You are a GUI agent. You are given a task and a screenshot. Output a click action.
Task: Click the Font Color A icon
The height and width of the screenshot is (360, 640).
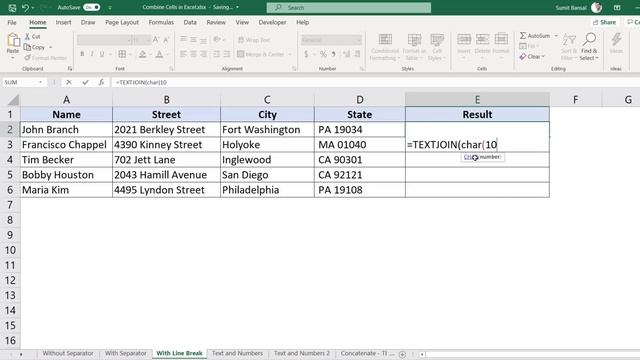[x=159, y=54]
